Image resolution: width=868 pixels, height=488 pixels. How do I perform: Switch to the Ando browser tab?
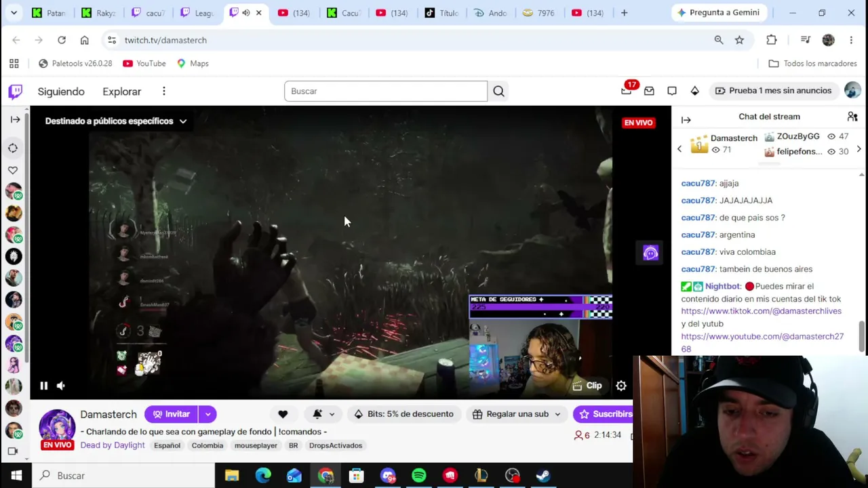click(x=491, y=13)
